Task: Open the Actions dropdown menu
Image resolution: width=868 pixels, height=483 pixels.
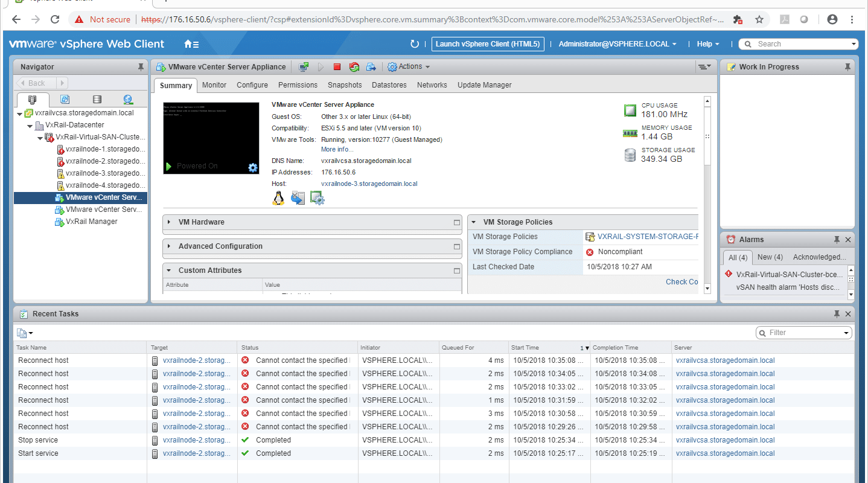Action: tap(409, 67)
